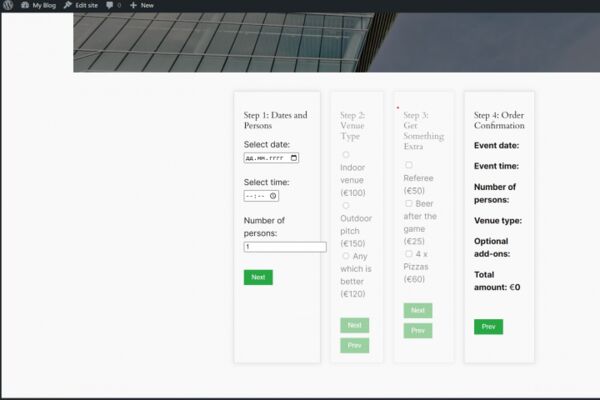Click the Edit site toolbar item
This screenshot has height=400, width=600.
81,5
